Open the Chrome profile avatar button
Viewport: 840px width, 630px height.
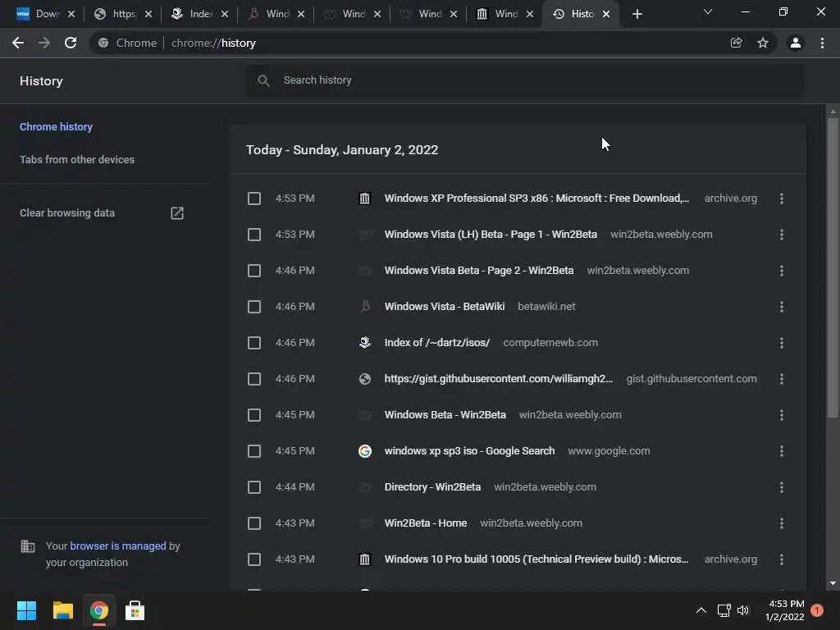pos(796,43)
